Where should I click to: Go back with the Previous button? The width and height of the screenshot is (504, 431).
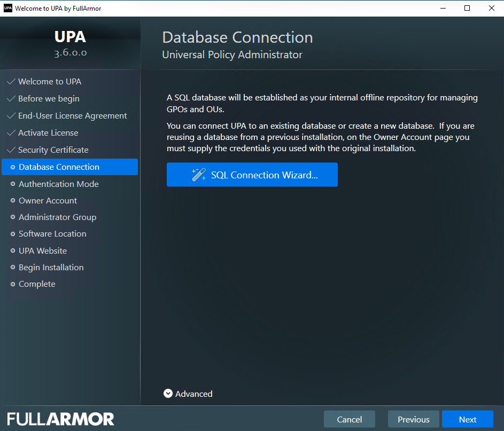pyautogui.click(x=413, y=419)
